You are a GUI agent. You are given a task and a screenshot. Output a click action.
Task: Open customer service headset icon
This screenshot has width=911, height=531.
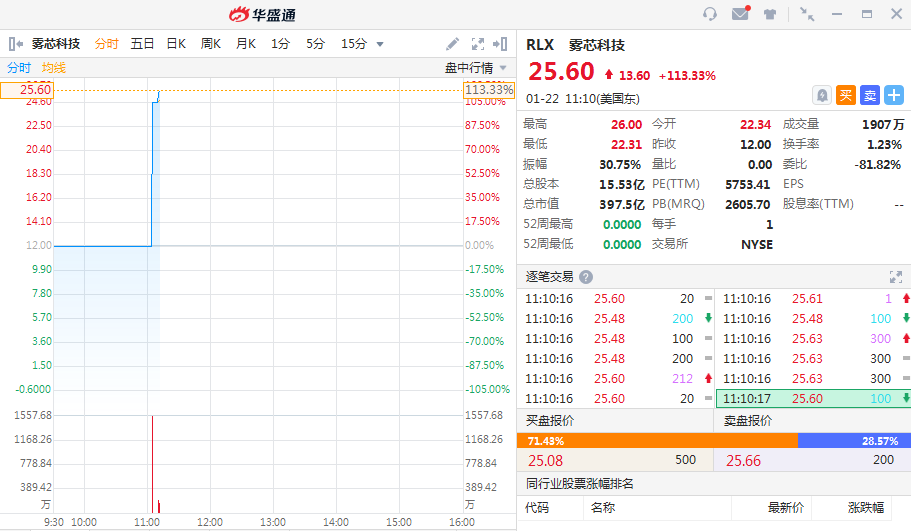click(x=709, y=14)
